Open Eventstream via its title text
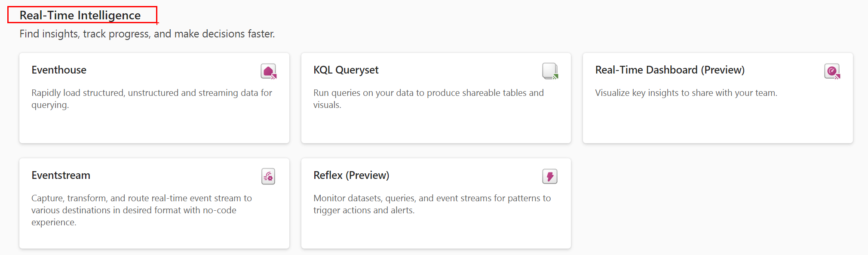Screen dimensions: 868x255 pyautogui.click(x=61, y=175)
